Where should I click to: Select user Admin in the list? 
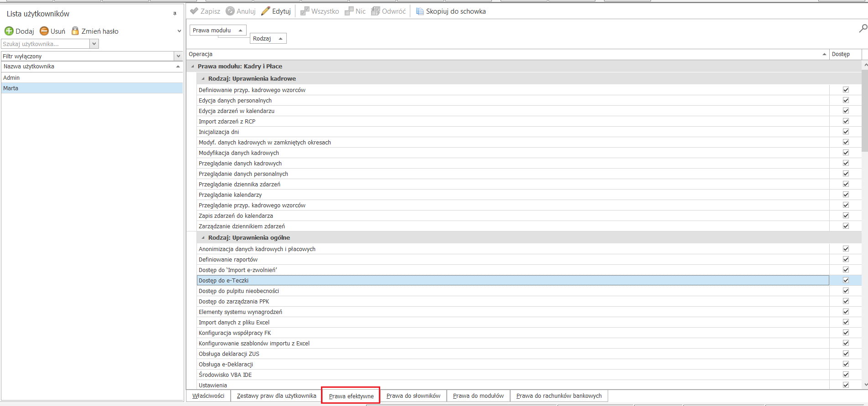click(92, 77)
